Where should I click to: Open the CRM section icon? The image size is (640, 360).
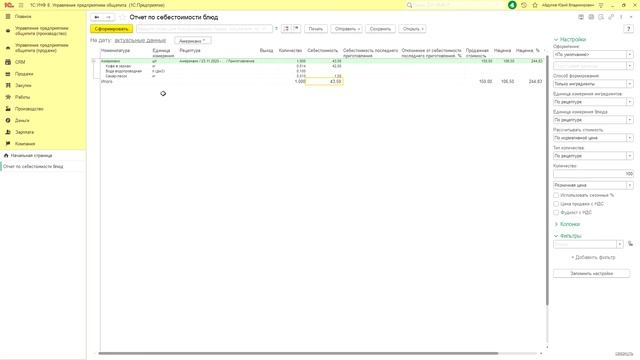point(7,62)
